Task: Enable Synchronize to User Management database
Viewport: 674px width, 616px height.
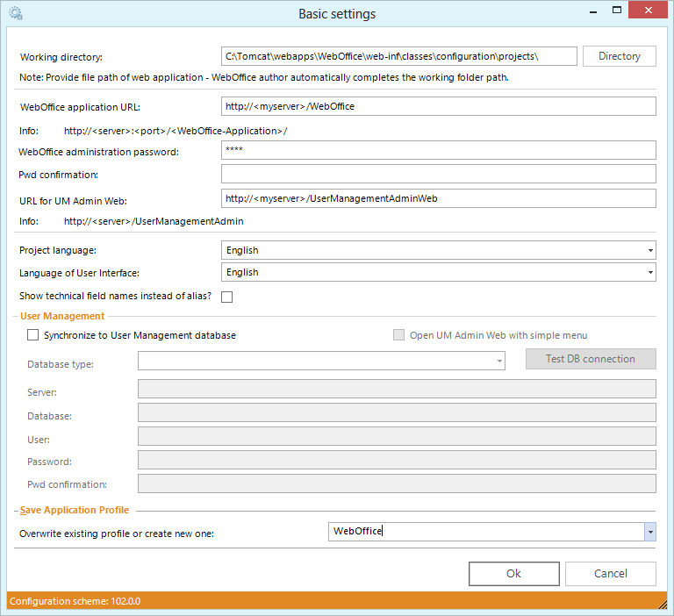Action: tap(33, 335)
